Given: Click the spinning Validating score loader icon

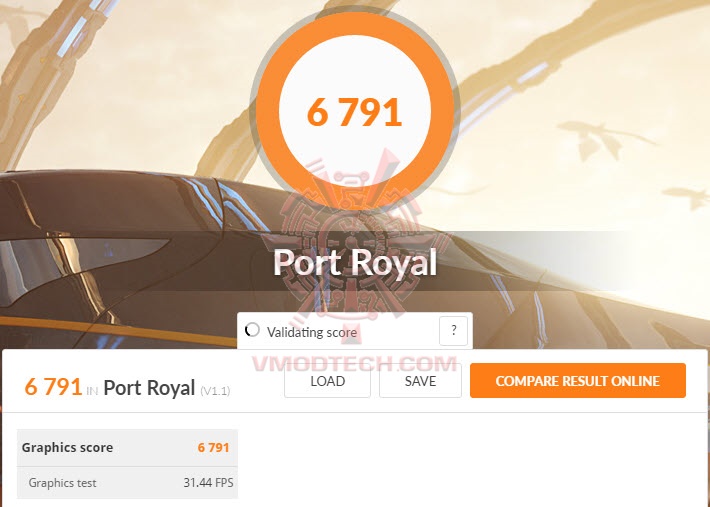Looking at the screenshot, I should click(252, 330).
